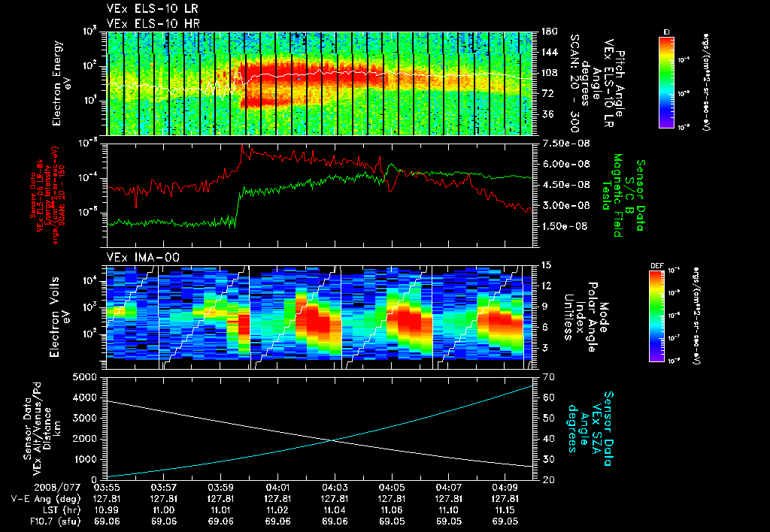Image resolution: width=770 pixels, height=532 pixels.
Task: Click the 'F10.7 (sfu)' row label
Action: (x=54, y=521)
